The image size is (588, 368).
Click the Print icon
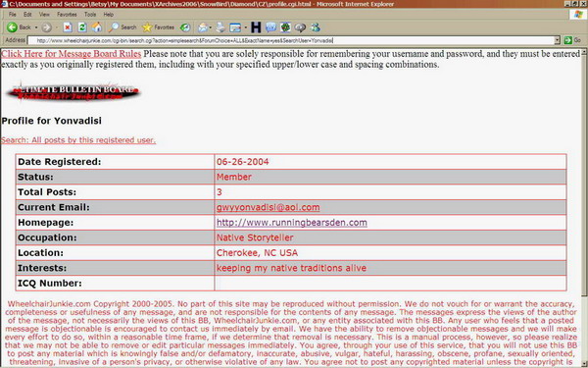pos(220,27)
